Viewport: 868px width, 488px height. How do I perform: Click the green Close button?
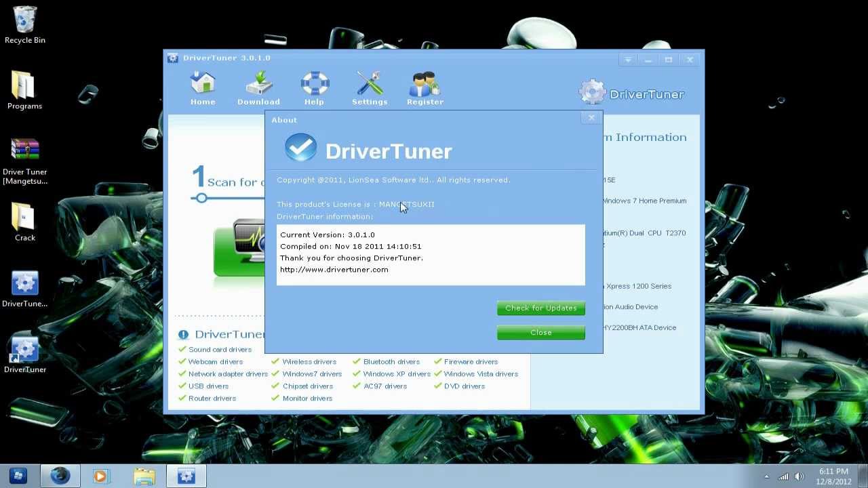coord(541,333)
